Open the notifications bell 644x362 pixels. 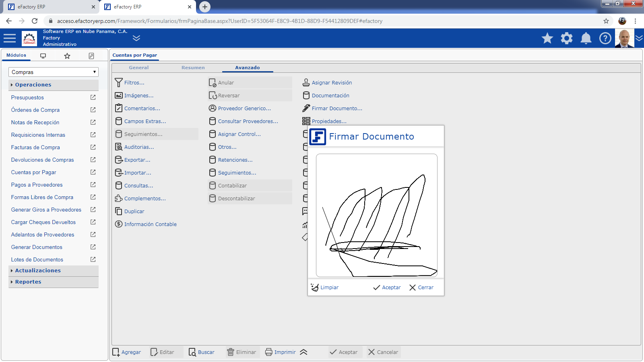(x=586, y=38)
